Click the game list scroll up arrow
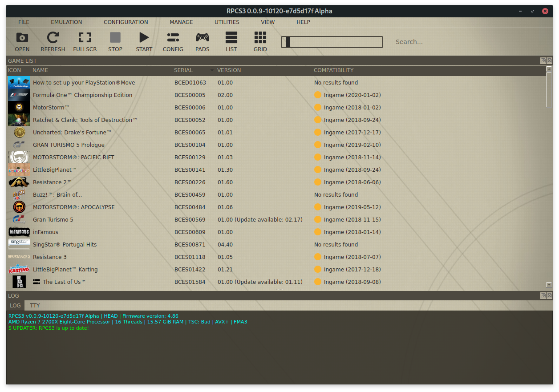Image resolution: width=559 pixels, height=392 pixels. click(549, 69)
